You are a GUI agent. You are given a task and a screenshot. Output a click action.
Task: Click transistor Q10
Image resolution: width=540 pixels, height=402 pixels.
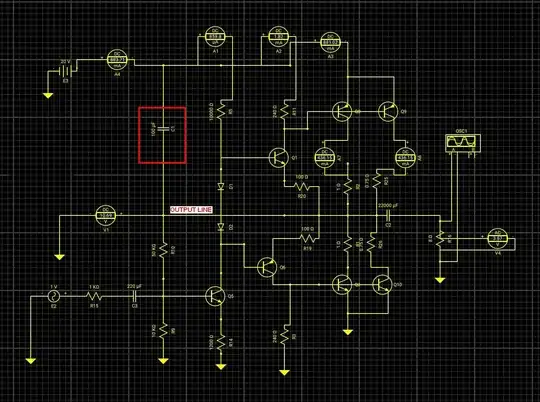[x=383, y=285]
